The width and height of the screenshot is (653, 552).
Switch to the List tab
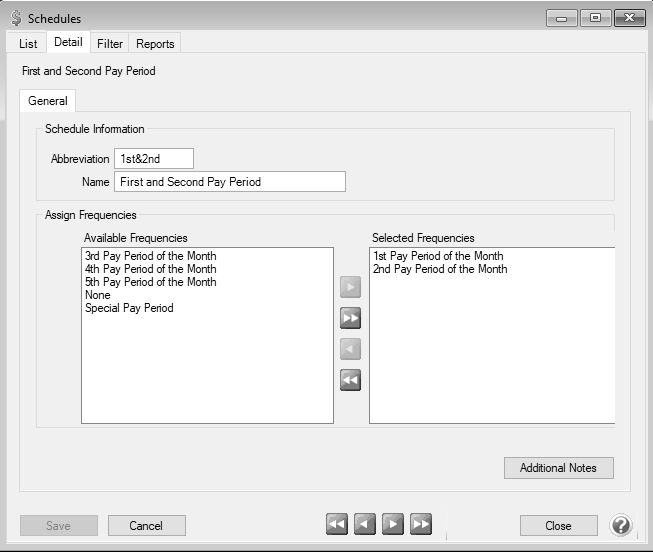28,44
